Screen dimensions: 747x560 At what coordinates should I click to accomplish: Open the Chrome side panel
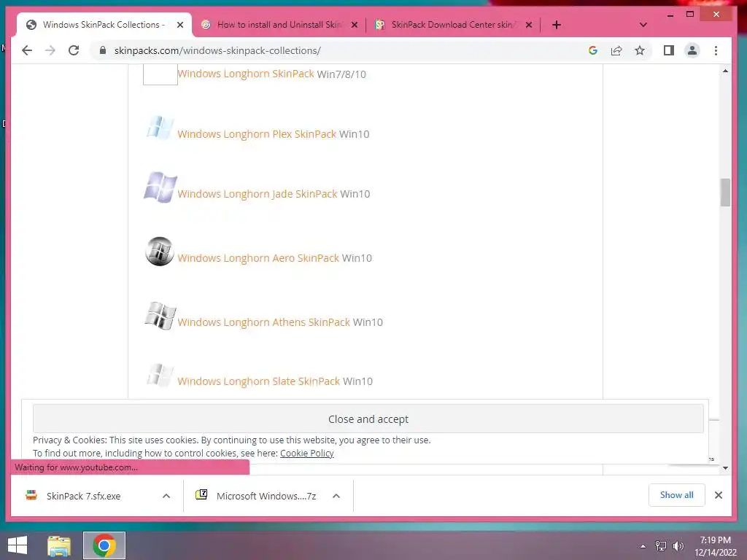tap(668, 50)
